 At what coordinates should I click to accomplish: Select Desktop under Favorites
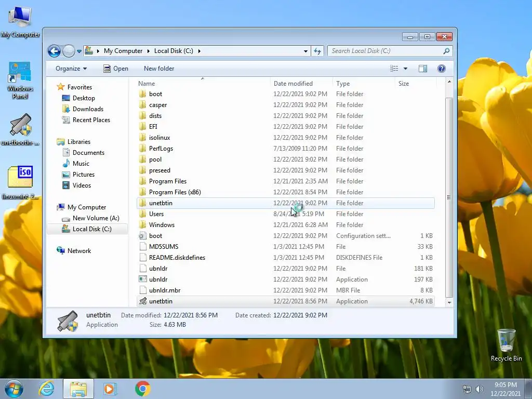click(84, 98)
